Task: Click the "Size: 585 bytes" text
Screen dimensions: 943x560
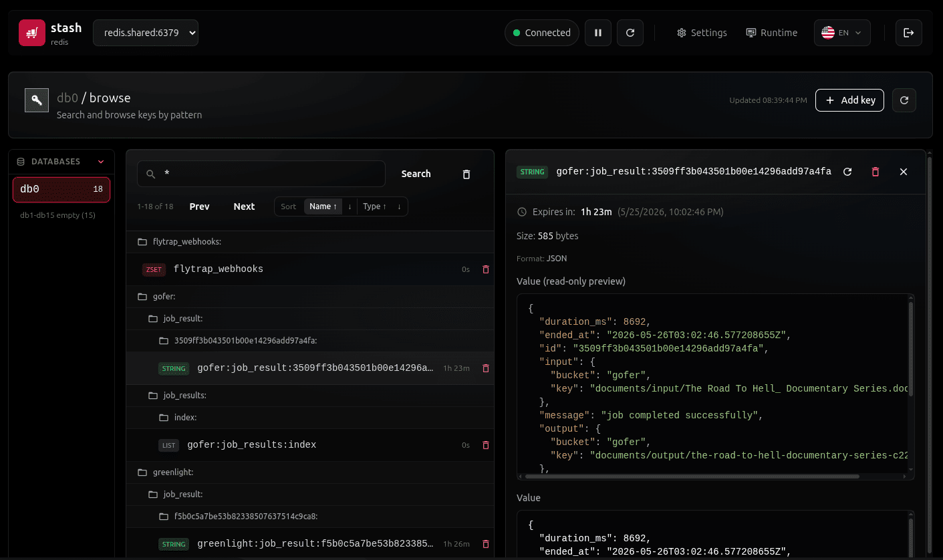Action: (x=547, y=236)
